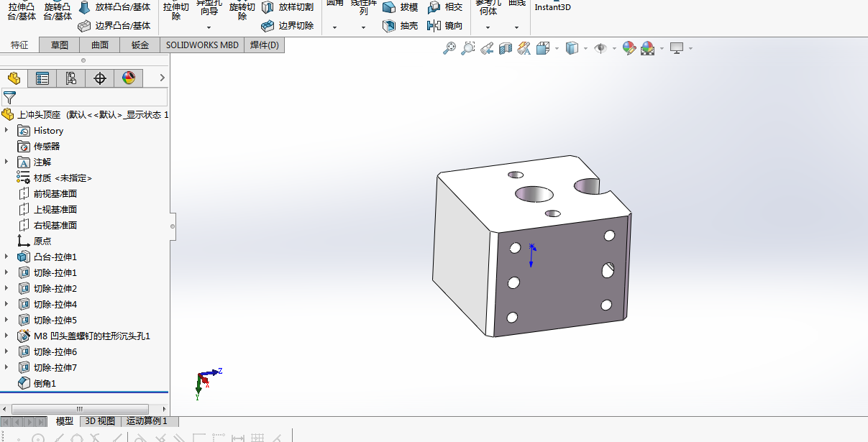The width and height of the screenshot is (868, 442).
Task: Click the 镜向 (Mirror) tool
Action: (x=445, y=25)
